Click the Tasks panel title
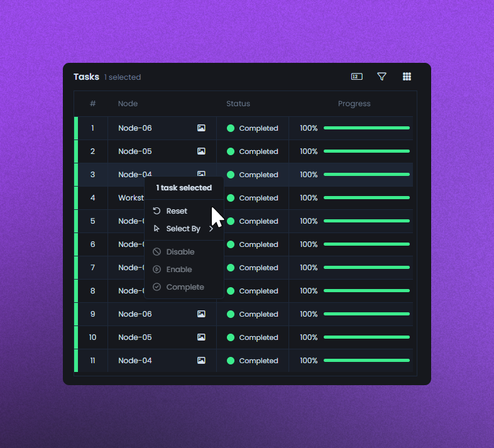The image size is (494, 448). [x=86, y=77]
